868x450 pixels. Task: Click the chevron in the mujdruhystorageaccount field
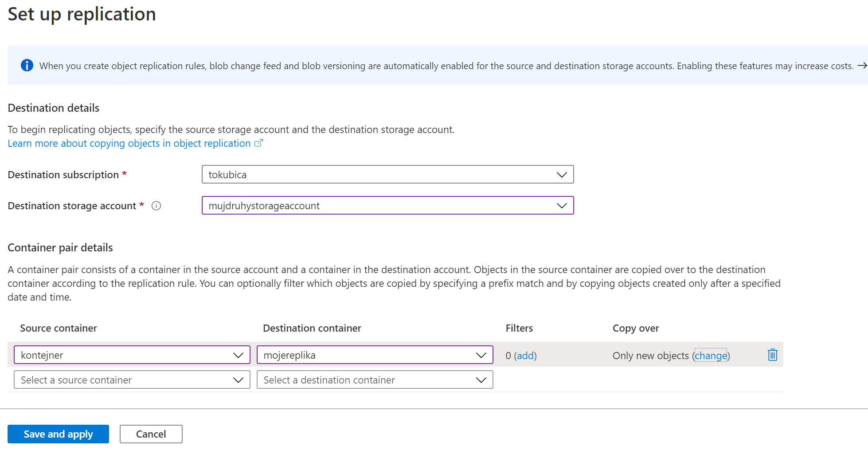point(562,206)
